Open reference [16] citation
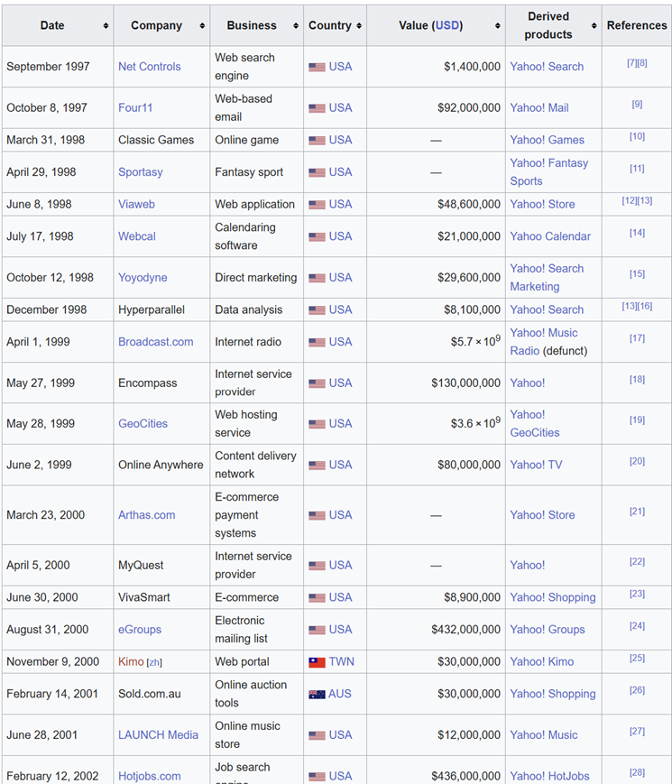Image resolution: width=672 pixels, height=784 pixels. coord(645,306)
